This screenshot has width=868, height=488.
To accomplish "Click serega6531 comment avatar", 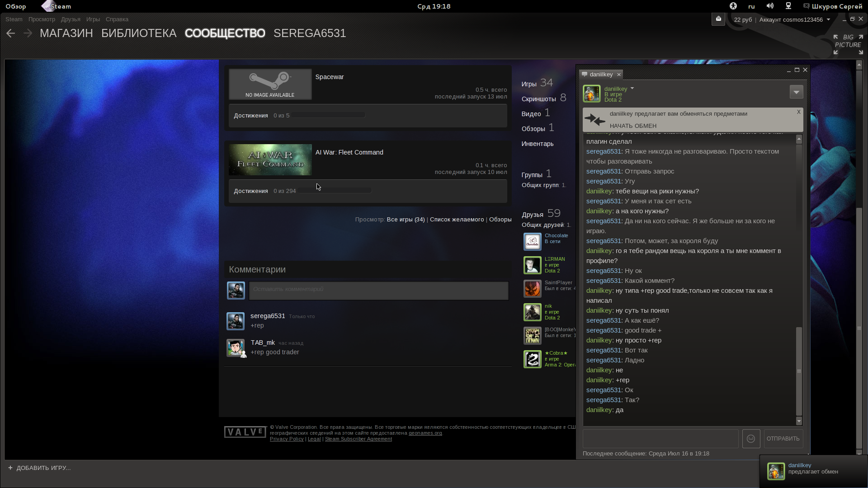I will pyautogui.click(x=236, y=321).
